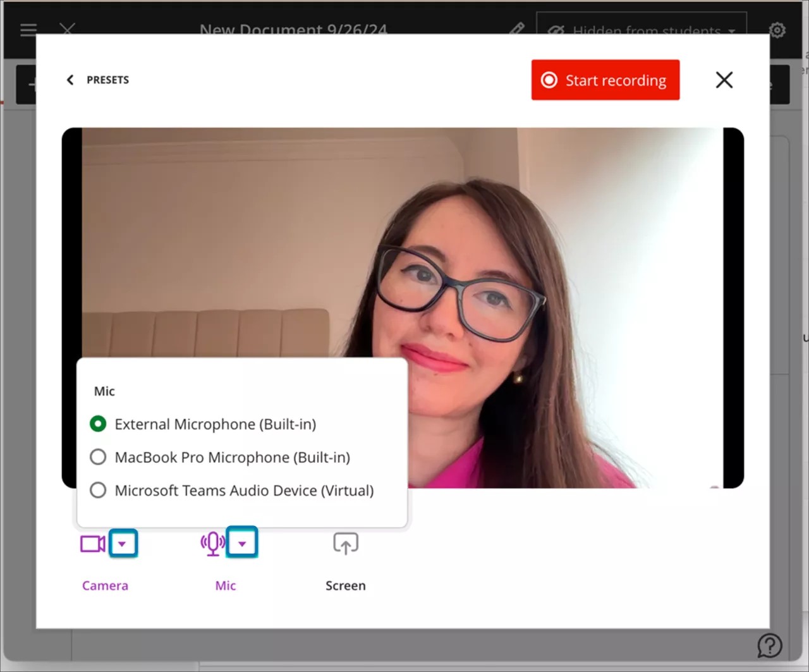Click the Mic icon to toggle audio
Image resolution: width=809 pixels, height=672 pixels.
click(212, 542)
